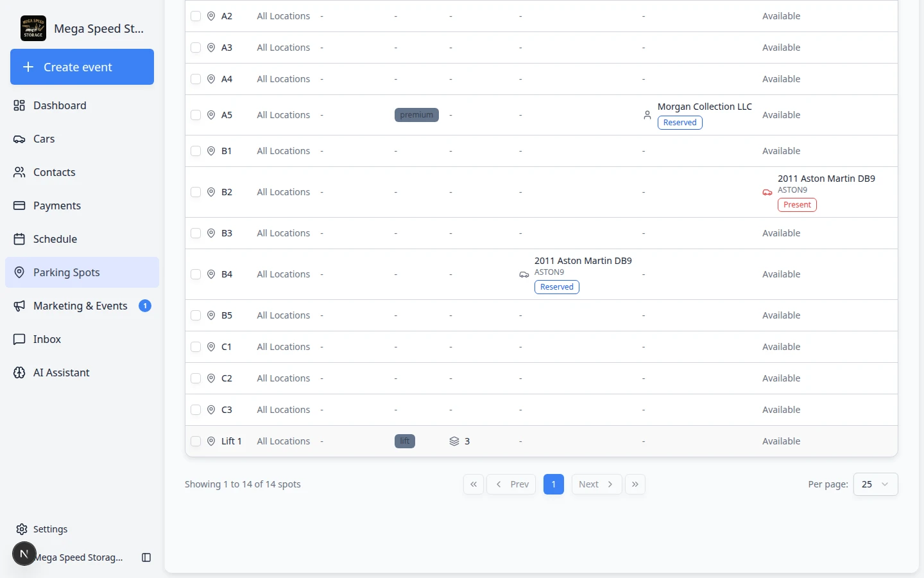This screenshot has width=924, height=578.
Task: Click the Morgan Collection LLC link
Action: click(x=705, y=107)
